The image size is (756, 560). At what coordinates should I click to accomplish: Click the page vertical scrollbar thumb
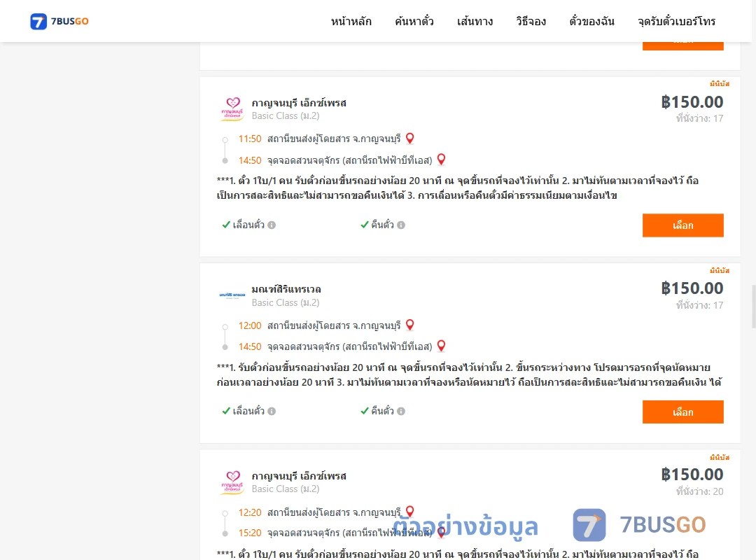click(x=754, y=307)
